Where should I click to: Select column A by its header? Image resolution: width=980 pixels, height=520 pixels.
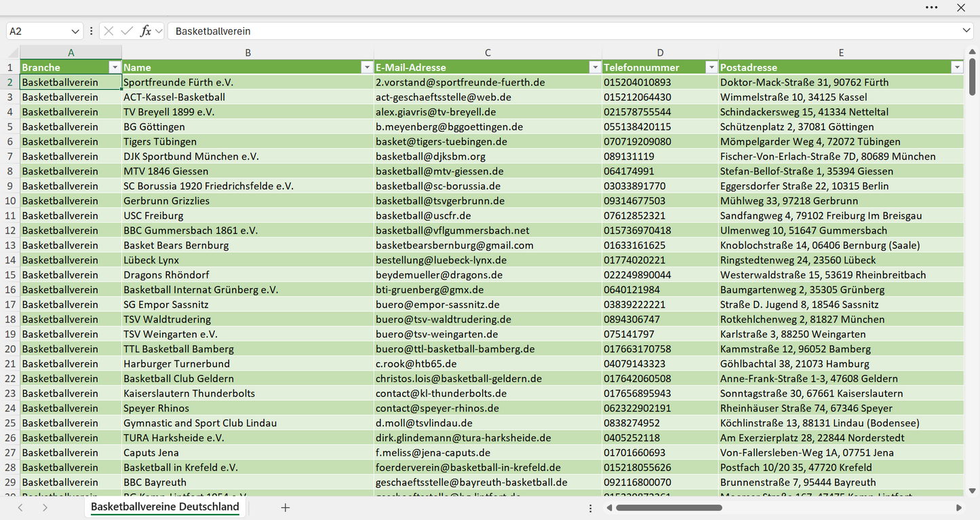(x=71, y=52)
